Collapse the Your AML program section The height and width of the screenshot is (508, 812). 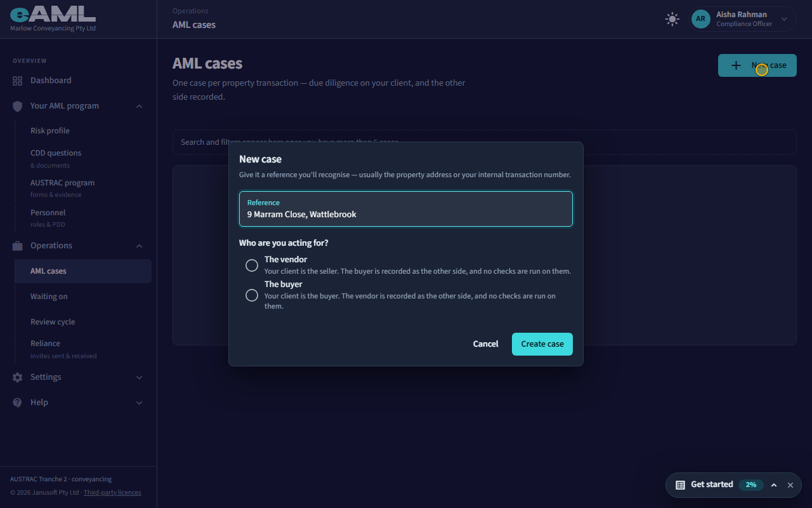coord(139,106)
